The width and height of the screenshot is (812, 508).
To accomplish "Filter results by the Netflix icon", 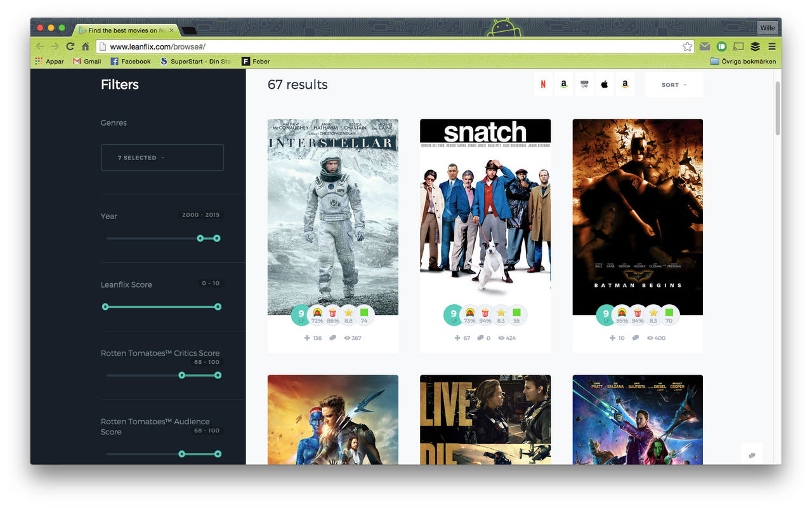I will click(x=543, y=84).
